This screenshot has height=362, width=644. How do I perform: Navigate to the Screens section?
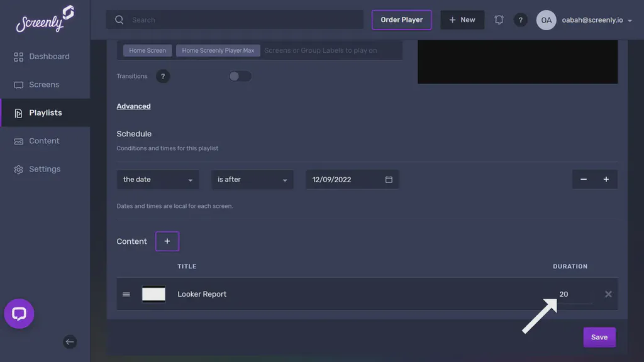pos(43,84)
